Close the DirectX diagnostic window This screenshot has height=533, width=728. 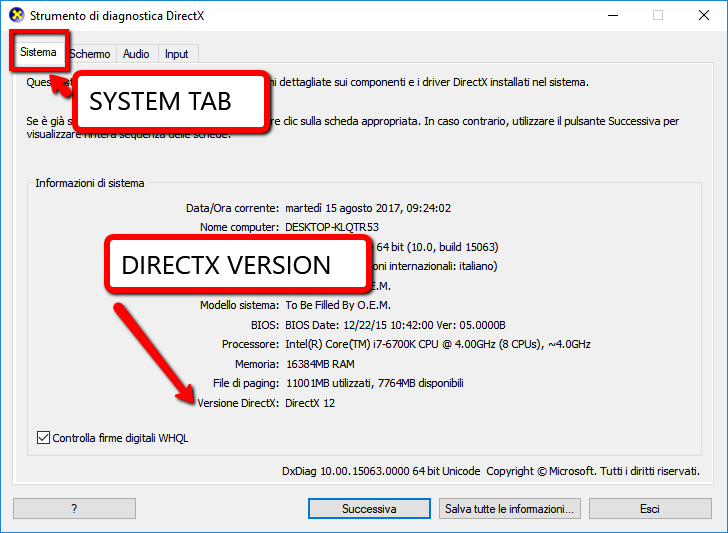pyautogui.click(x=704, y=15)
